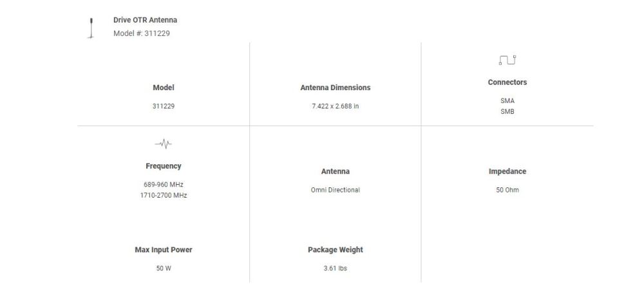Click the Max Input Power heading

pos(164,250)
